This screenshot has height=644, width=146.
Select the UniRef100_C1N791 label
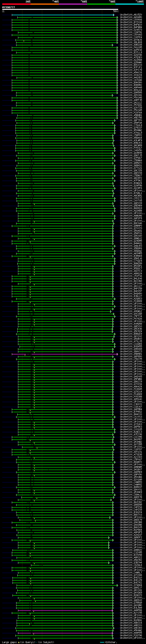(131, 32)
